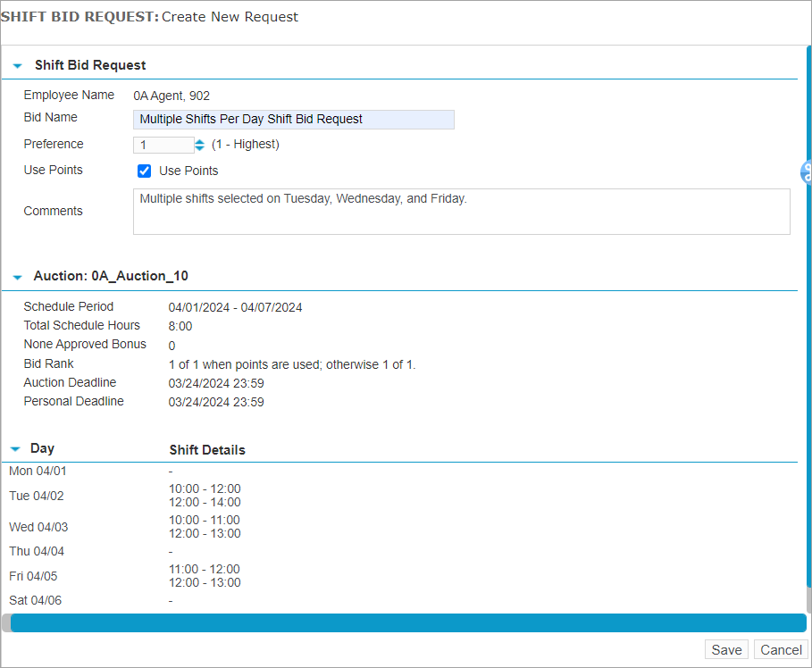
Task: Increase Preference with the up arrow
Action: [x=198, y=140]
